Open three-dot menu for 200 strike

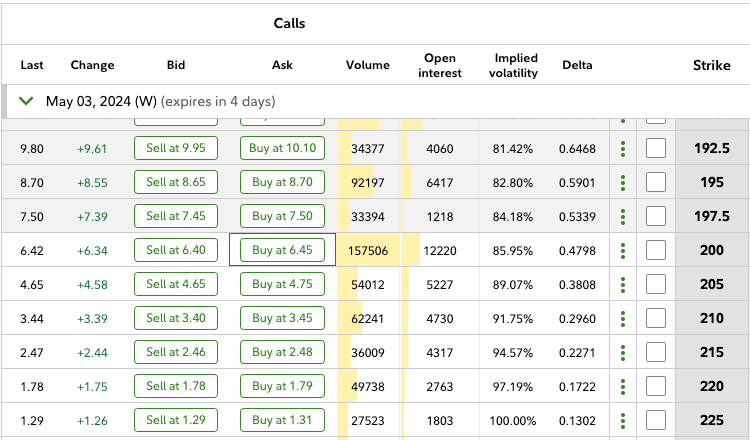pos(623,251)
